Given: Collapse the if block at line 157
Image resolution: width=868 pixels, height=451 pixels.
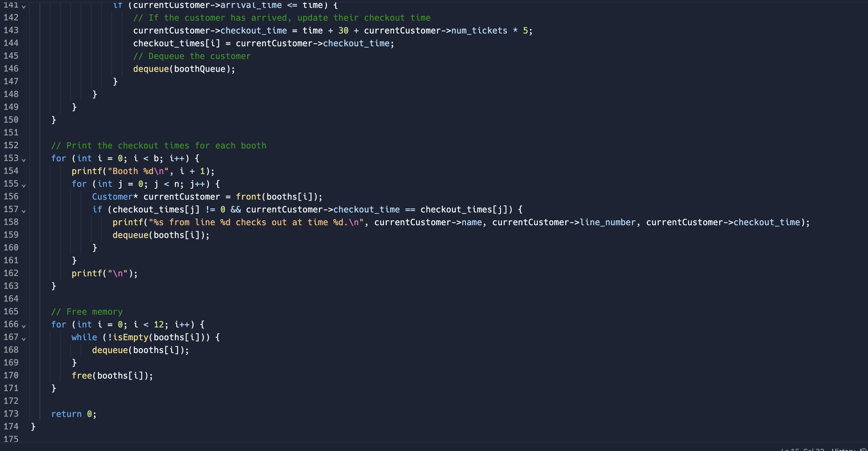Looking at the screenshot, I should point(24,212).
